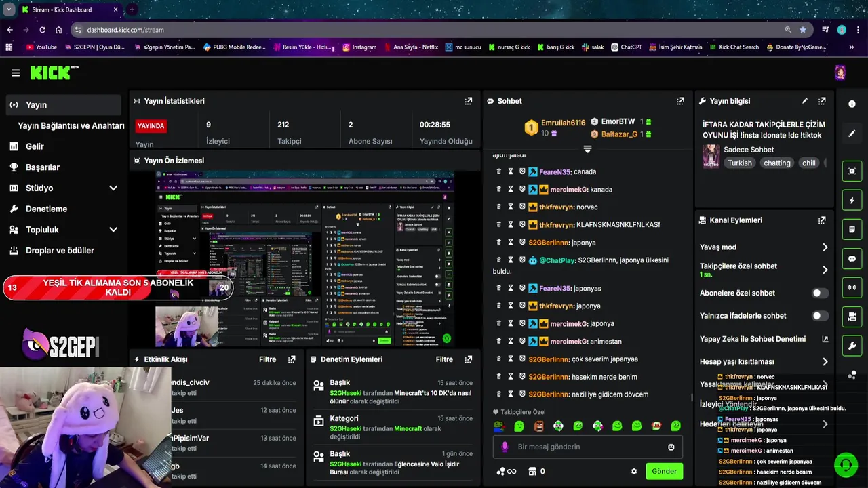868x488 pixels.
Task: Pop out the Denetim Eylemleri panel
Action: [468, 359]
